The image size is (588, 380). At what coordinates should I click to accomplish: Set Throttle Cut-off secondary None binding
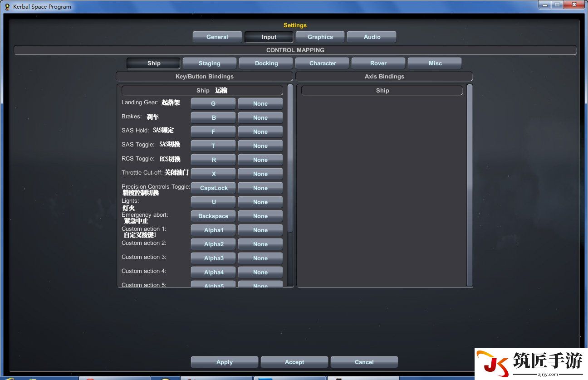tap(260, 174)
